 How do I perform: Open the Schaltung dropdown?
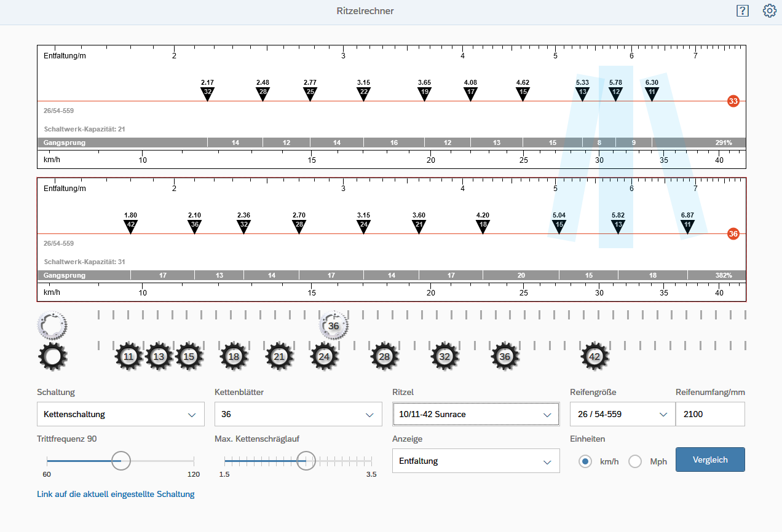120,414
